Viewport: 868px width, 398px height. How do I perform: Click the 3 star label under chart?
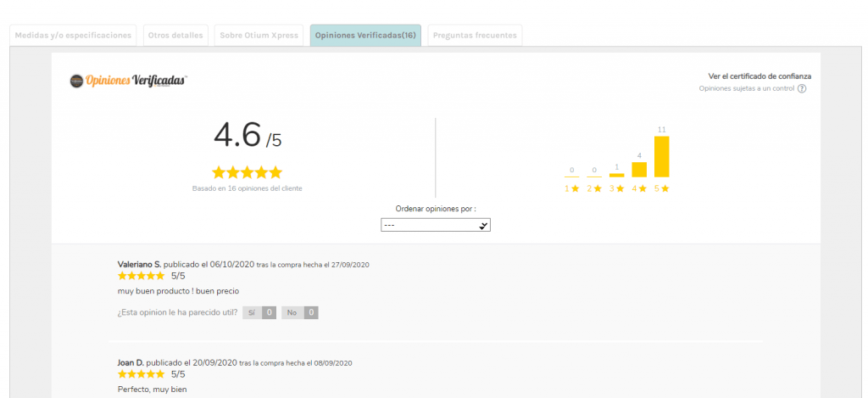coord(617,188)
